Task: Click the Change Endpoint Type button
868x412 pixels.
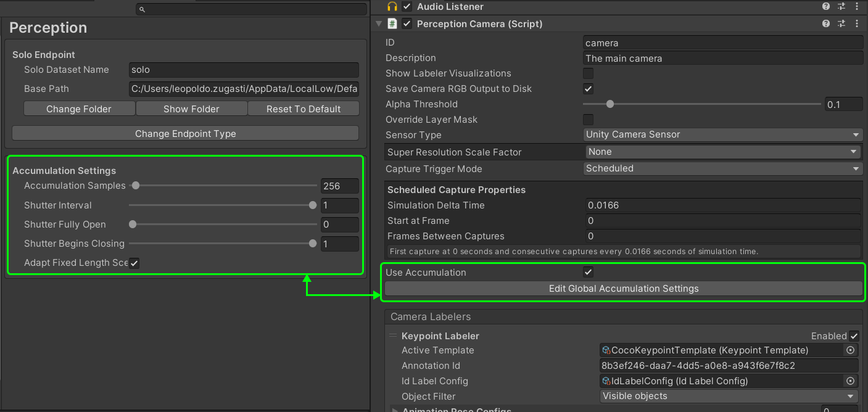Action: pyautogui.click(x=185, y=133)
